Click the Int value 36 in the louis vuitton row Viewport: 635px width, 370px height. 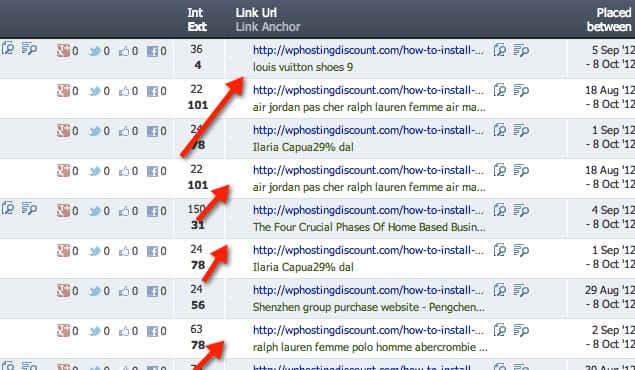tap(196, 49)
